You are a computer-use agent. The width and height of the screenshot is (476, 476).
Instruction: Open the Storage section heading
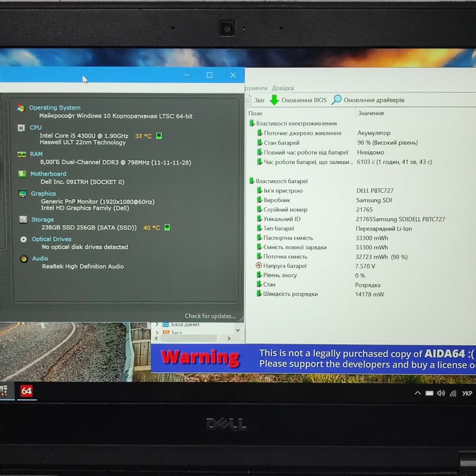(x=42, y=219)
